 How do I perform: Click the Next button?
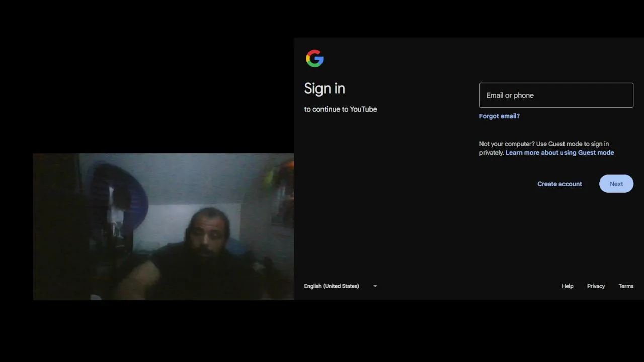616,184
